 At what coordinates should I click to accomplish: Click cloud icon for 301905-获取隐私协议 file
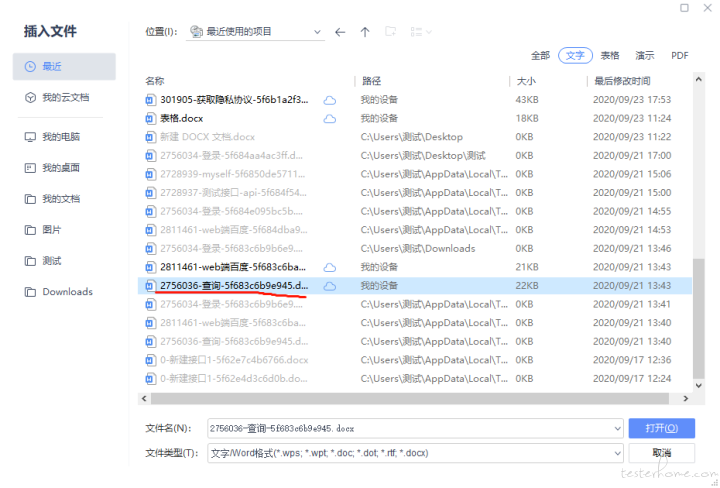coord(330,100)
